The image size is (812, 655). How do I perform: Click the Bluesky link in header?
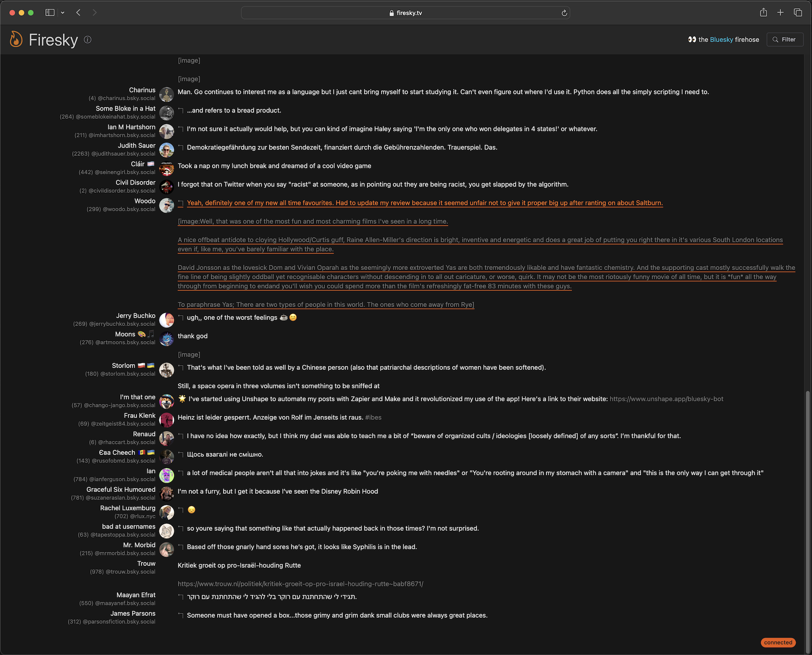(721, 39)
